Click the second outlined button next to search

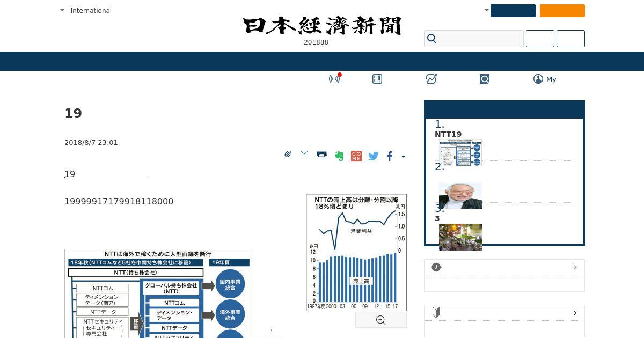coord(570,39)
